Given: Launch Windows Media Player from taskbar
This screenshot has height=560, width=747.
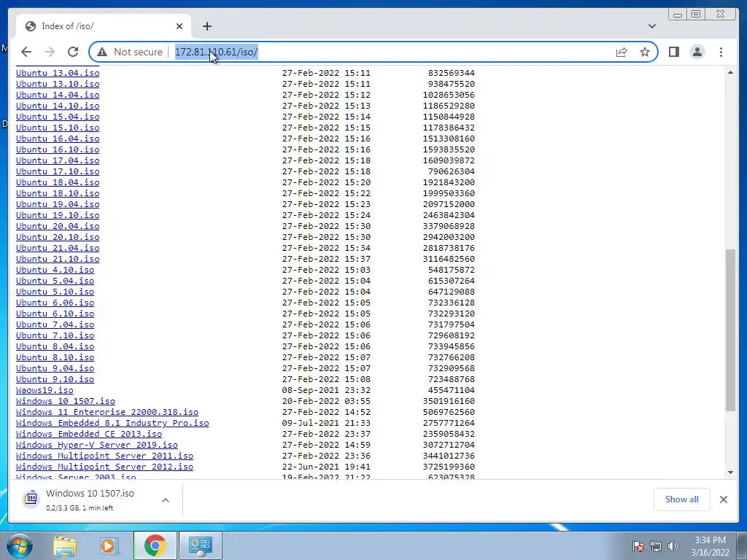Looking at the screenshot, I should (109, 545).
